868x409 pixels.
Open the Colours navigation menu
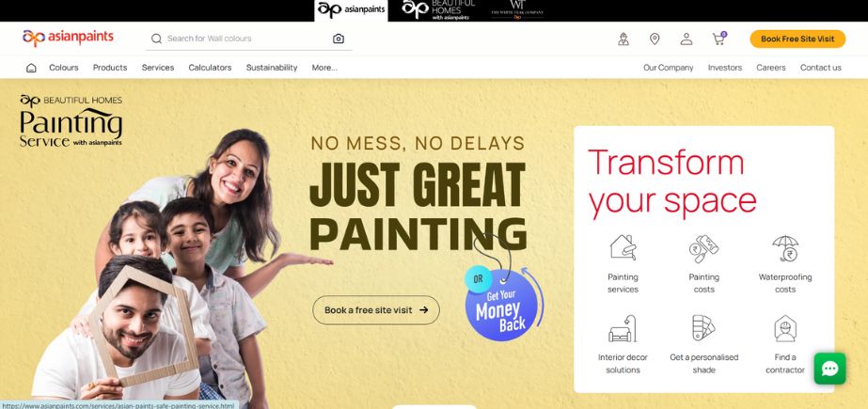[64, 68]
